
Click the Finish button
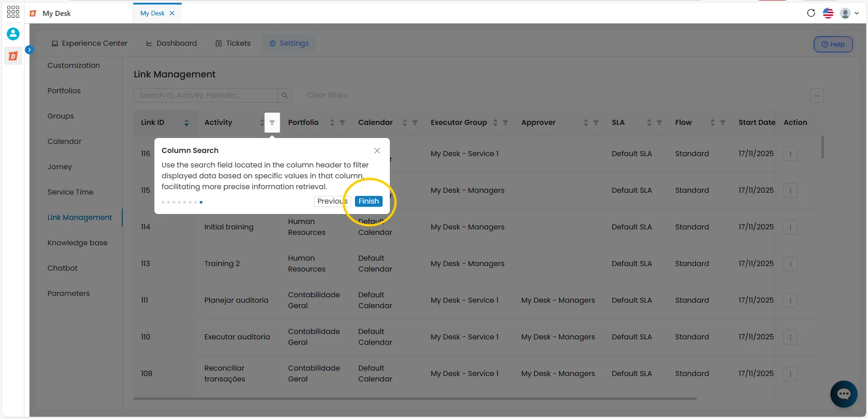point(369,201)
